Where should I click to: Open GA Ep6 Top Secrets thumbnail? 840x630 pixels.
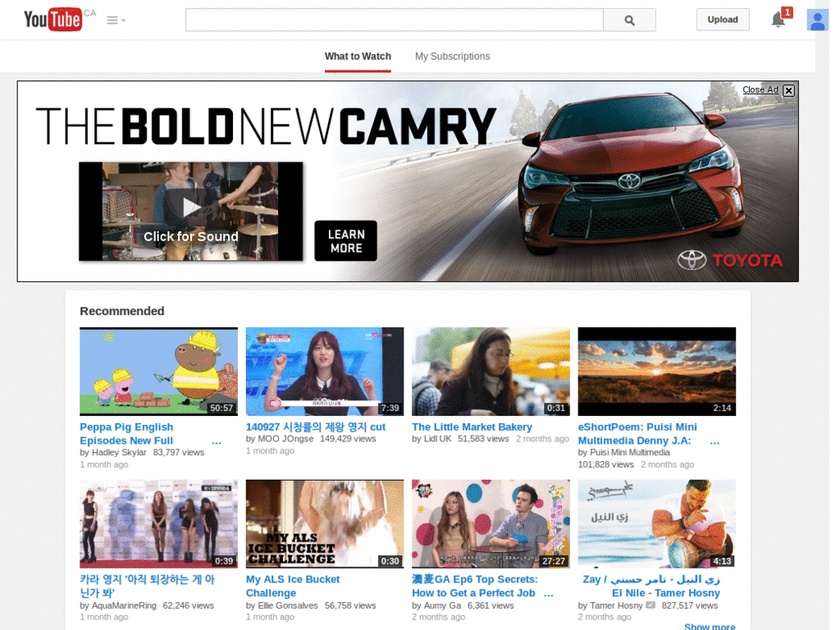point(491,524)
